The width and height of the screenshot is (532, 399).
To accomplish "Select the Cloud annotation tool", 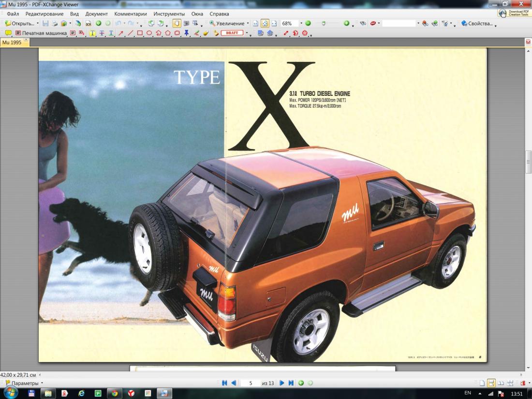I will 177,33.
